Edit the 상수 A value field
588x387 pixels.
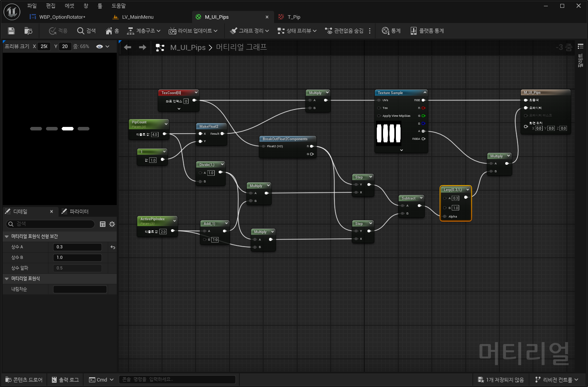[x=77, y=247]
